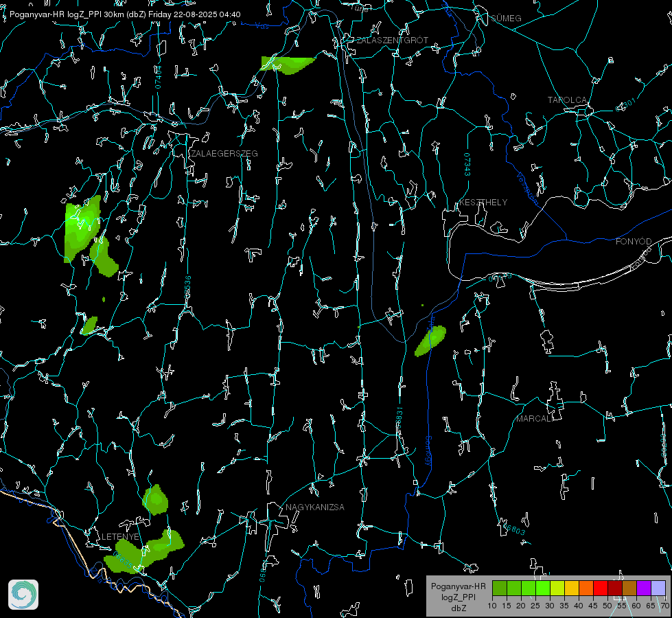Viewport: 672px width, 618px height.
Task: Select the 40–45 dBZ orange legend swatch
Action: pyautogui.click(x=586, y=588)
